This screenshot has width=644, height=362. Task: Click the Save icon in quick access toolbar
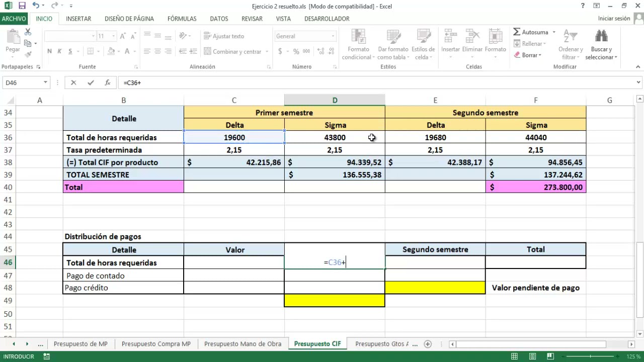pos(22,6)
